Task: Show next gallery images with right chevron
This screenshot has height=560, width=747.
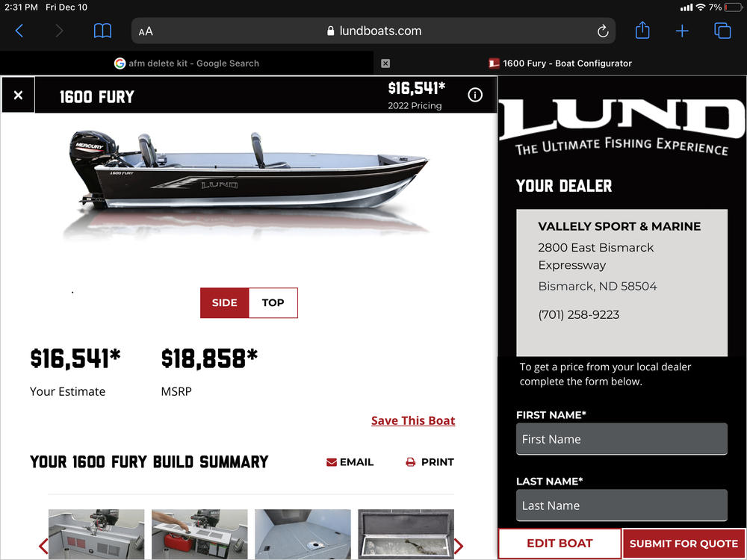Action: (x=459, y=546)
